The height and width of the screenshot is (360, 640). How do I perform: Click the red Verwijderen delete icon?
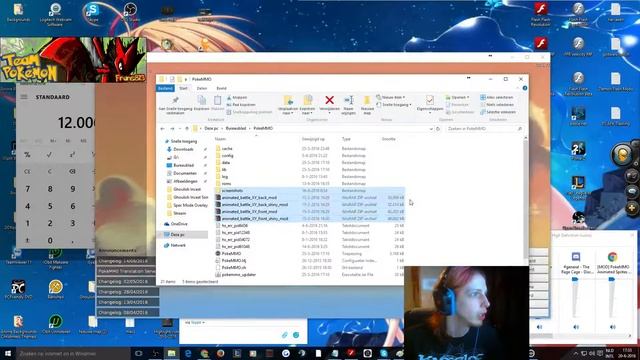tap(329, 100)
